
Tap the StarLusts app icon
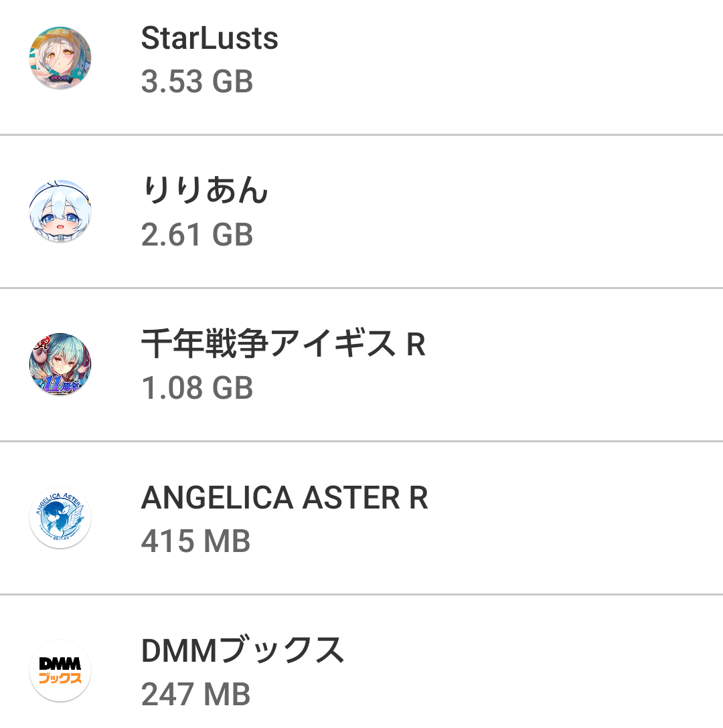pyautogui.click(x=60, y=58)
